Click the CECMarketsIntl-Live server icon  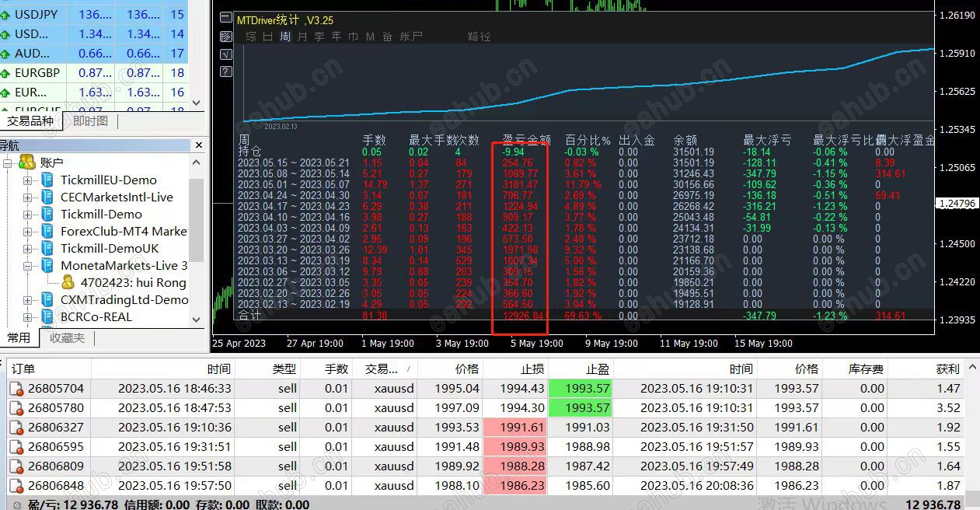[47, 197]
